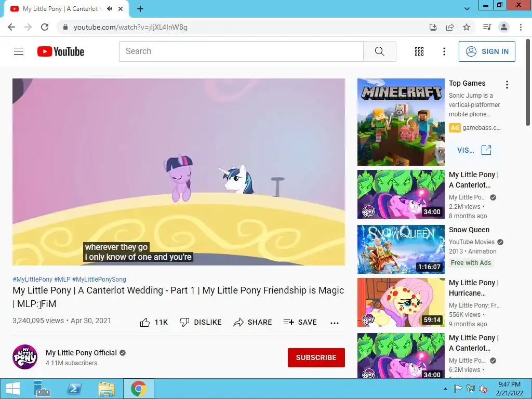Open the SHARE dialog
This screenshot has width=532, height=399.
click(253, 322)
